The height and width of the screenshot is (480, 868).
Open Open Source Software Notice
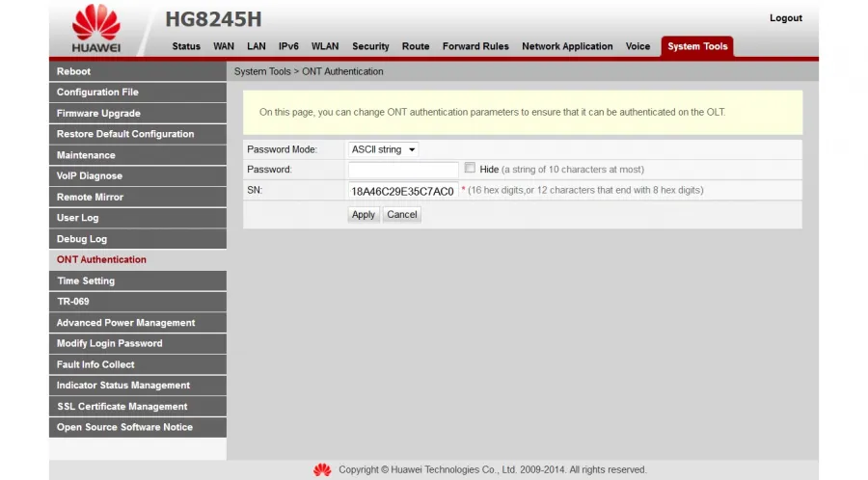click(138, 427)
